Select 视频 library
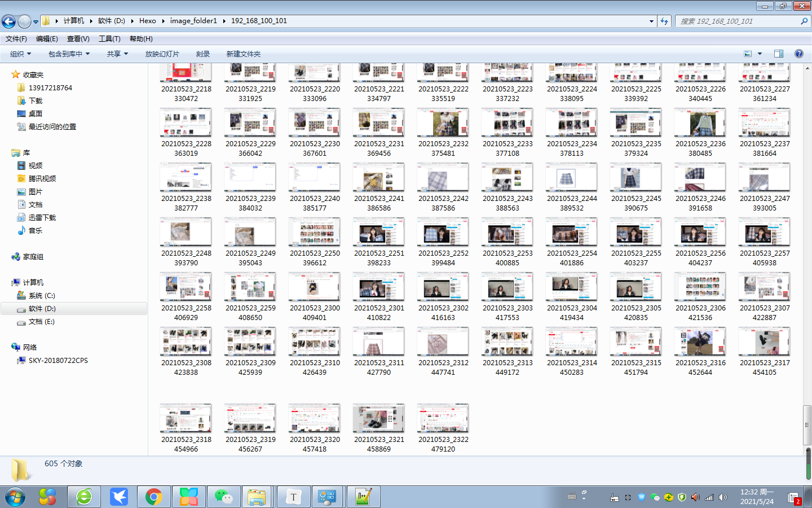 point(36,165)
